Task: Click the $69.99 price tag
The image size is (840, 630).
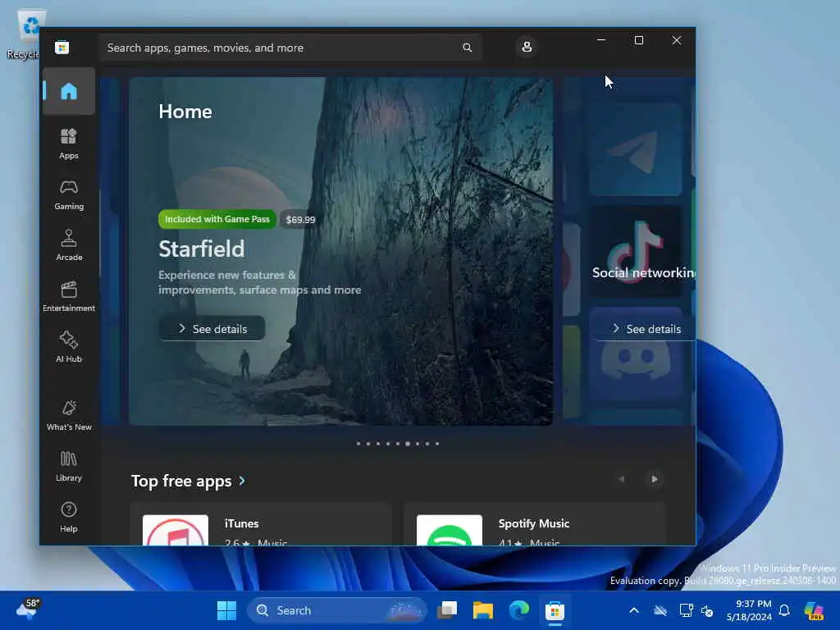Action: click(300, 220)
